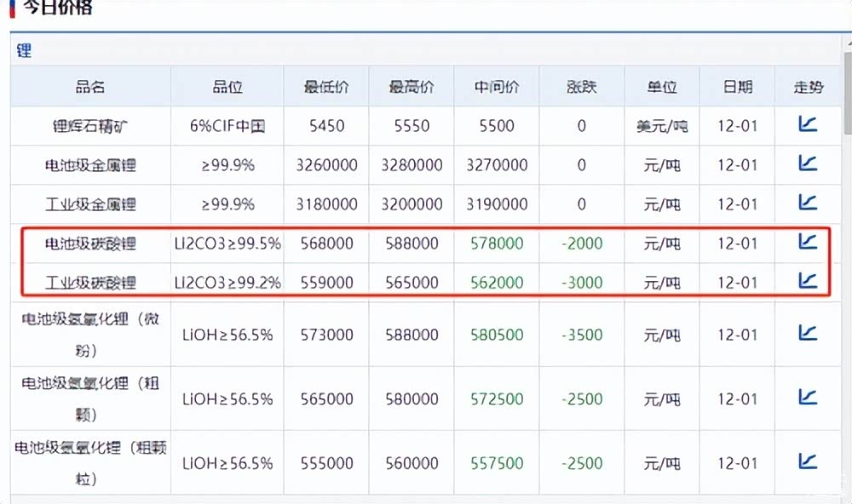
Task: Open trend chart icon for 电池级碳酸锂
Action: coord(807,242)
